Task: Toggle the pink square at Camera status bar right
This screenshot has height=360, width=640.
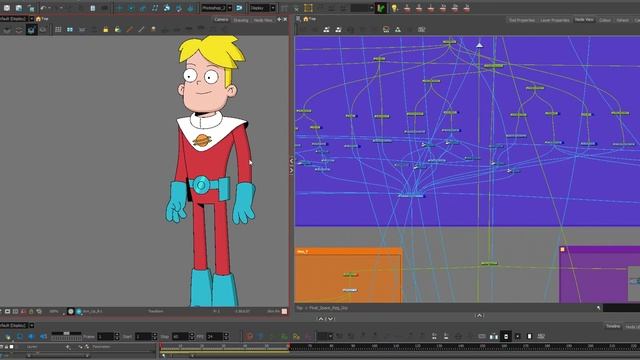Action: [x=284, y=311]
